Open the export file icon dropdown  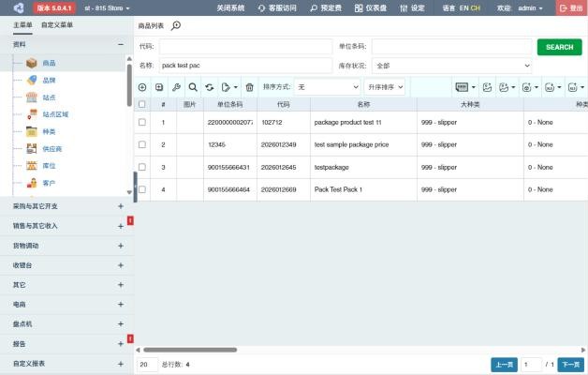[x=229, y=87]
